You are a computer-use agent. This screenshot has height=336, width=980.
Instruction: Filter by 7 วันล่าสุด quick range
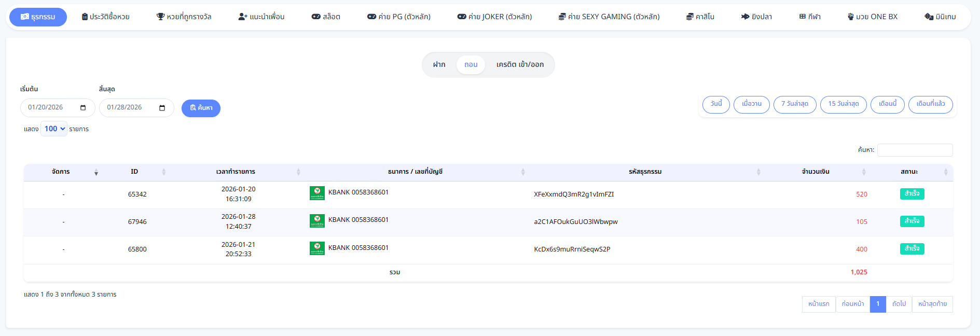pyautogui.click(x=794, y=104)
